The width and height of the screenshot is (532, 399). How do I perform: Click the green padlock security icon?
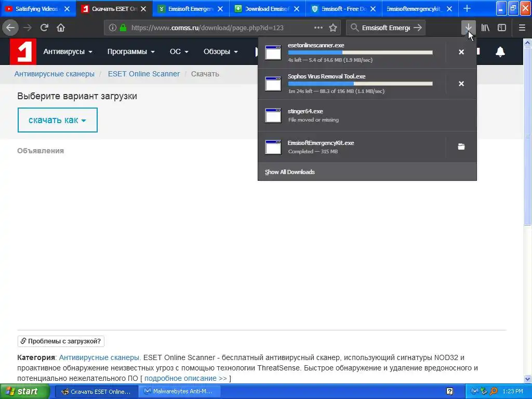123,28
